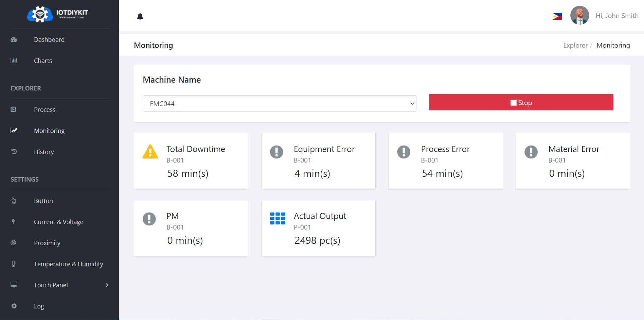This screenshot has width=644, height=320.
Task: Click the notification bell icon
Action: click(140, 16)
